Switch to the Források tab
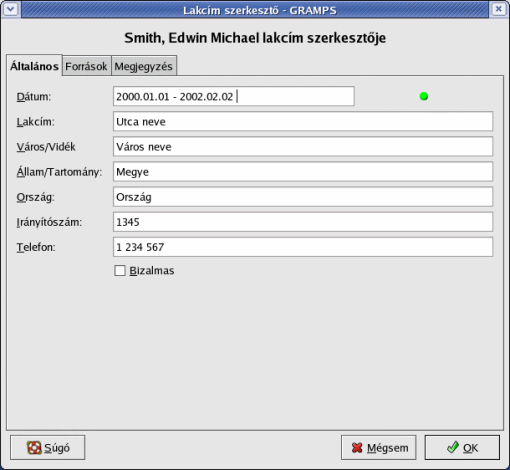This screenshot has height=470, width=510. pyautogui.click(x=86, y=66)
